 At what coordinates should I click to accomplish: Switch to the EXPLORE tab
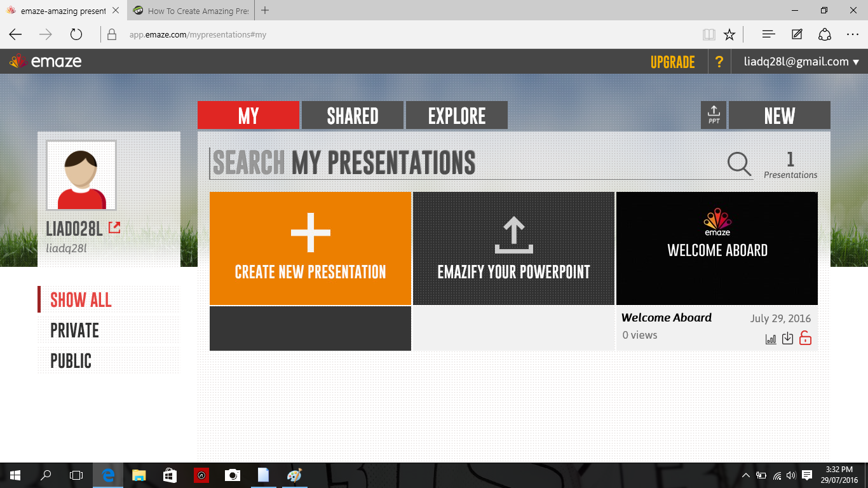[x=457, y=115]
